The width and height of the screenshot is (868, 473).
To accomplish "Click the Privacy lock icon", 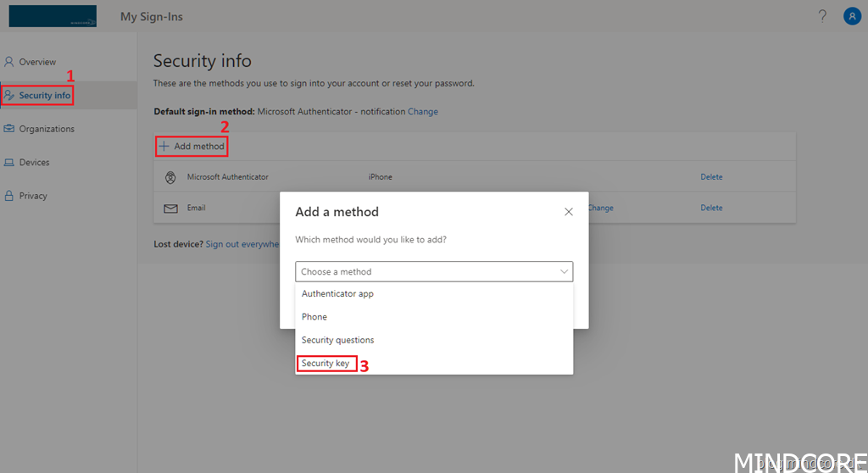I will pyautogui.click(x=9, y=196).
